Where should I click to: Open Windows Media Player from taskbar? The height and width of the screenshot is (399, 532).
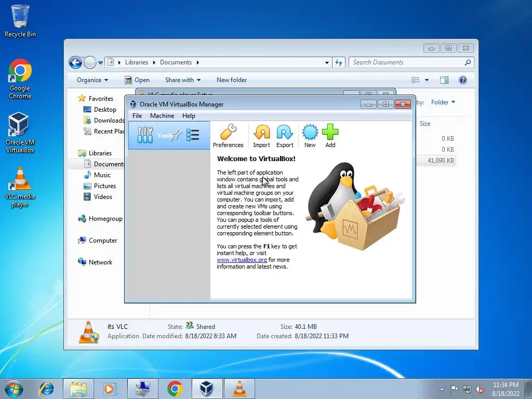pyautogui.click(x=110, y=389)
